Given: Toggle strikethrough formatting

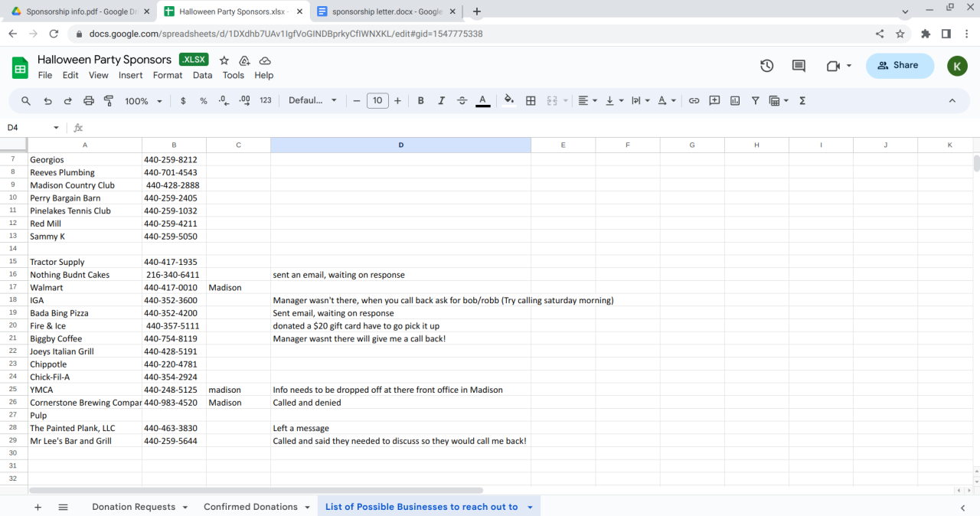Looking at the screenshot, I should pos(462,101).
